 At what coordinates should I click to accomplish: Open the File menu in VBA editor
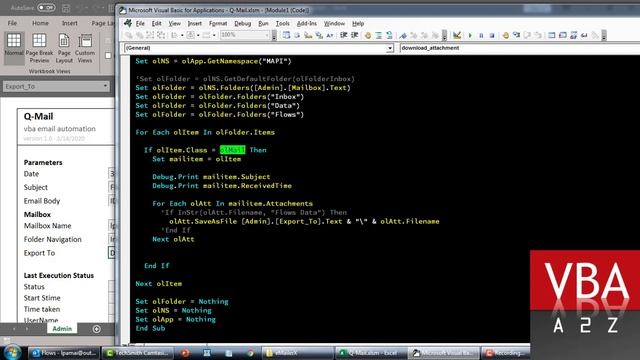pos(140,24)
